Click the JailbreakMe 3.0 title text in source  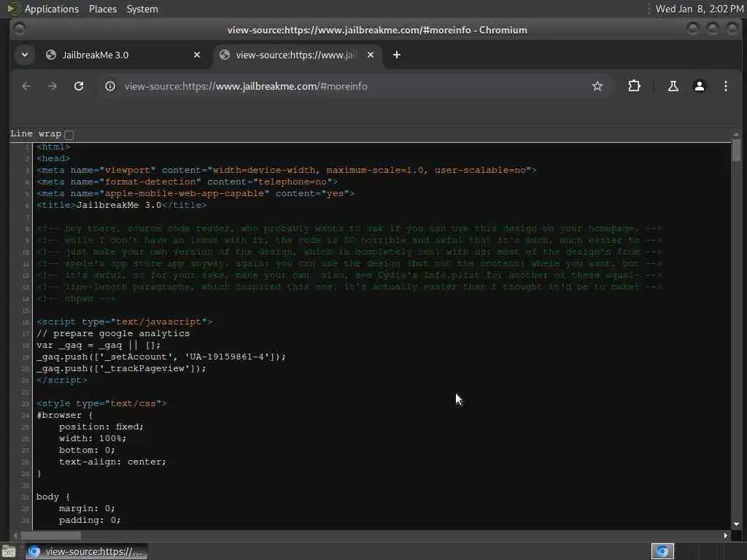119,205
